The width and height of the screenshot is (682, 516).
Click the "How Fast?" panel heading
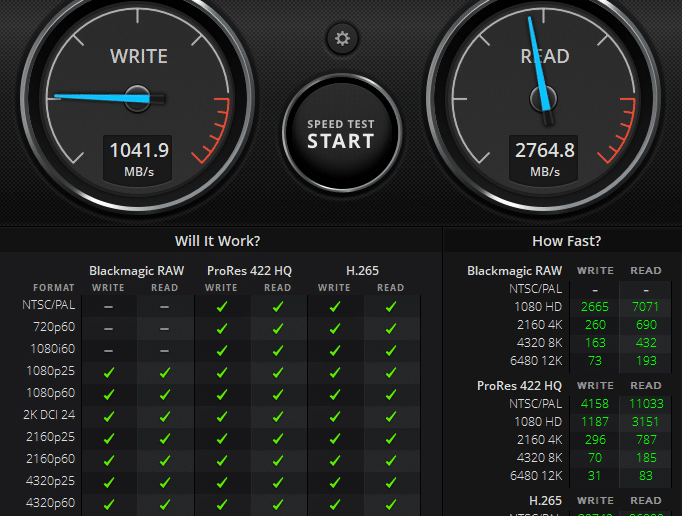(566, 241)
